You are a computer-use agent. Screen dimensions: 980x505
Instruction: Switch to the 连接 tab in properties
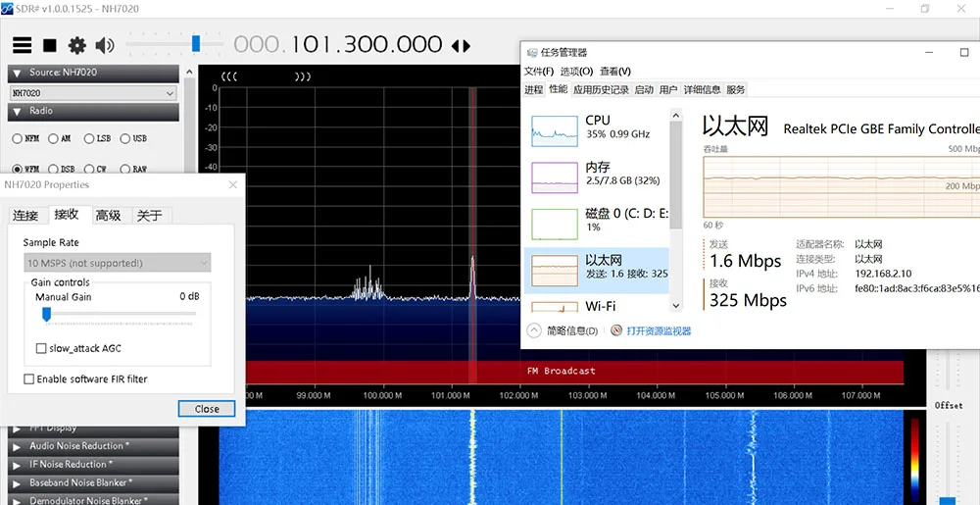25,216
